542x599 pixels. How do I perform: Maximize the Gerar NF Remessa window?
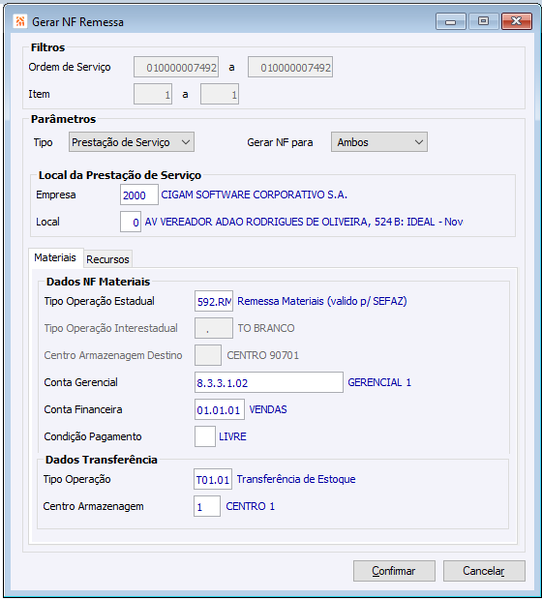(x=483, y=21)
